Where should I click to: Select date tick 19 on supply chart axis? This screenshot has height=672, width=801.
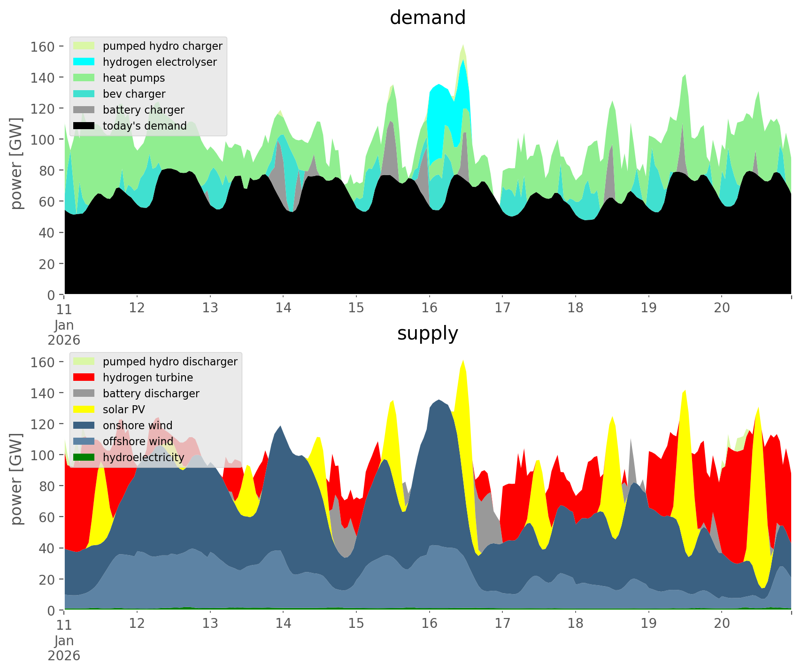[648, 624]
